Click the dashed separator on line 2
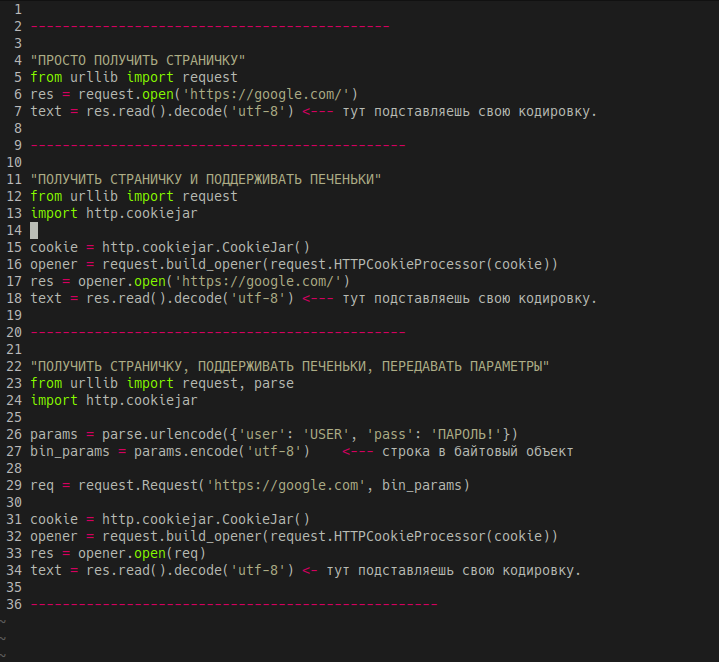Screen dimensions: 719x662 tap(210, 27)
